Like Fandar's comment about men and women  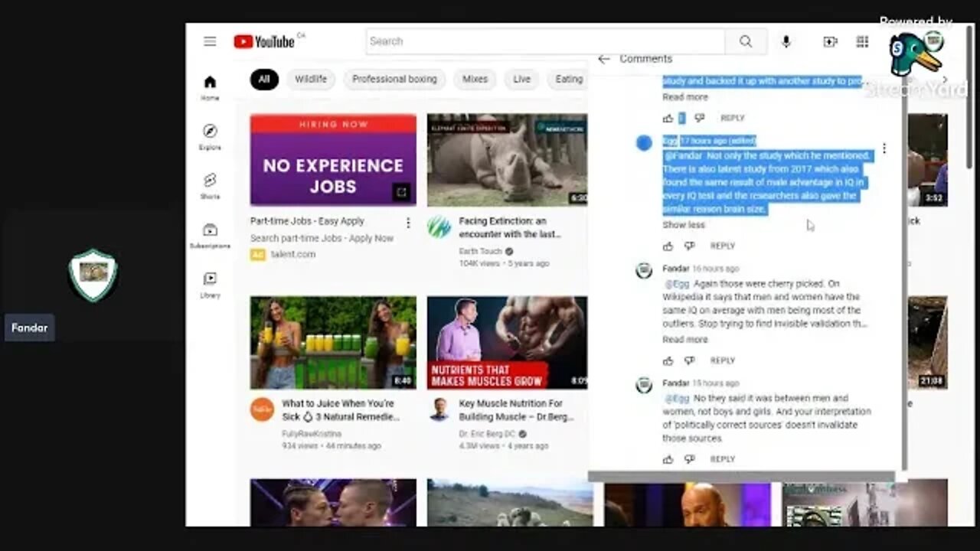pyautogui.click(x=668, y=459)
